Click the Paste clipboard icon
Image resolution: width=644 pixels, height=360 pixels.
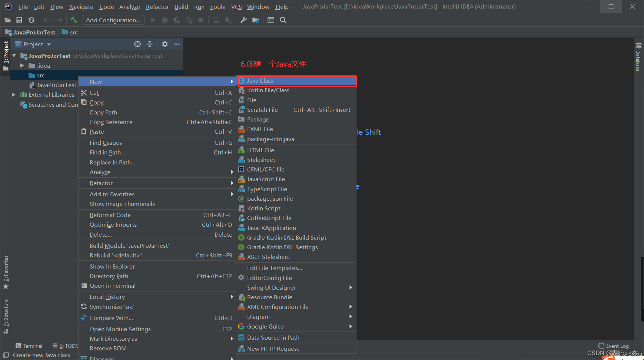coord(84,131)
